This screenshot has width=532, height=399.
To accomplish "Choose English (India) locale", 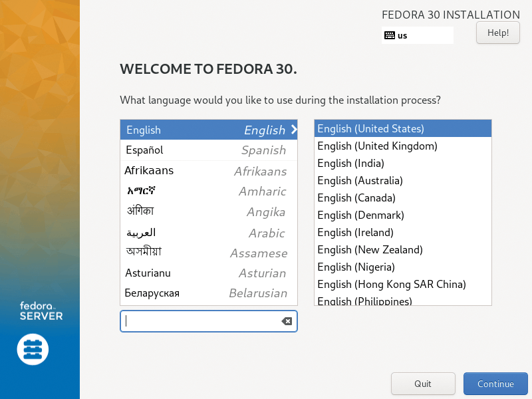I will (x=403, y=163).
